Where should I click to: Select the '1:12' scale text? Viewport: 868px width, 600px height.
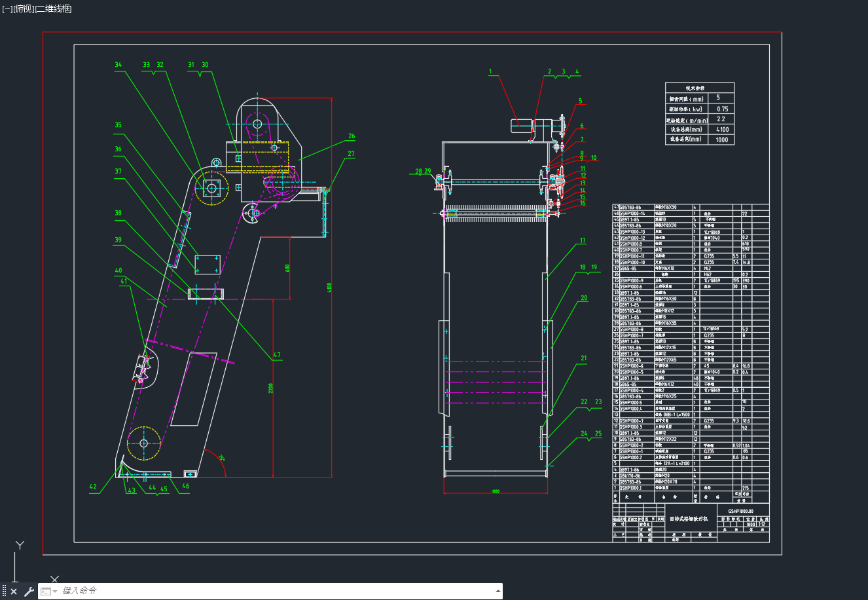pyautogui.click(x=763, y=524)
